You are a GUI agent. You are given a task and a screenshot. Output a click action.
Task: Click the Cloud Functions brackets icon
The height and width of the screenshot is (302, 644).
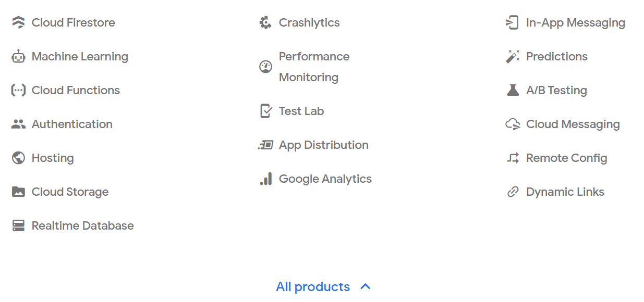tap(18, 90)
